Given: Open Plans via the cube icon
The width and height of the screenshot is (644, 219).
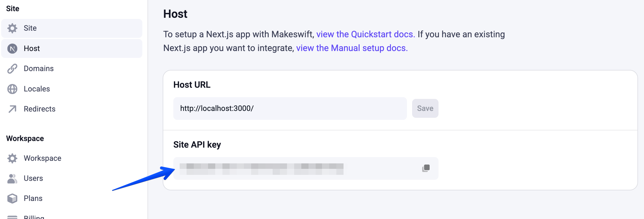Looking at the screenshot, I should point(12,198).
